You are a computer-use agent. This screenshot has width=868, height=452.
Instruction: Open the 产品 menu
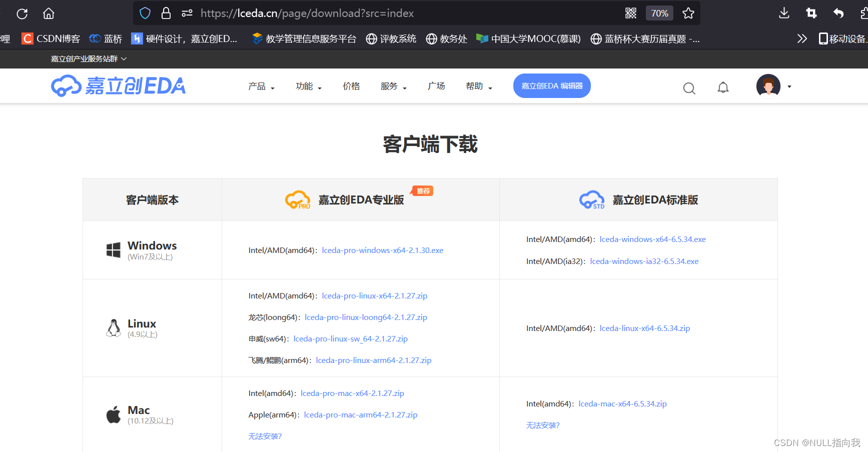pos(261,86)
